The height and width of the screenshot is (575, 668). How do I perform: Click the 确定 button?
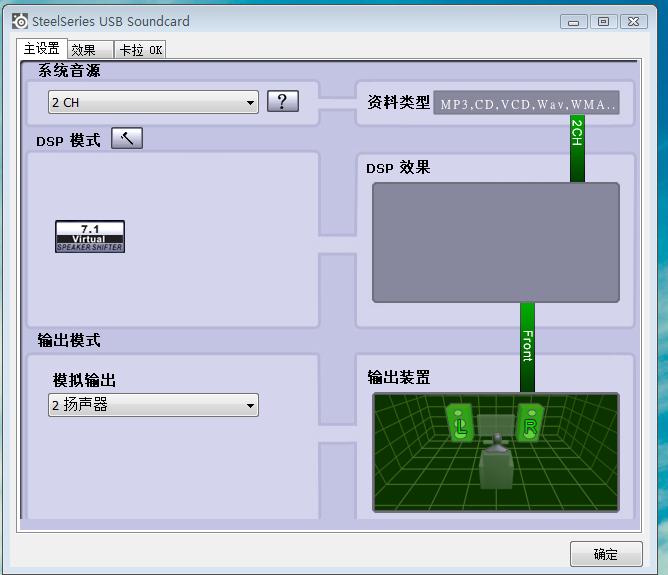pos(606,554)
